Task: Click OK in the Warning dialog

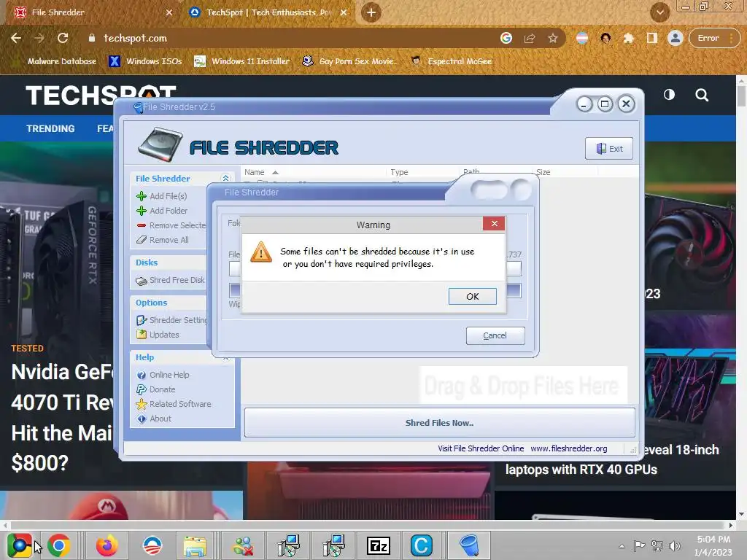Action: point(472,296)
